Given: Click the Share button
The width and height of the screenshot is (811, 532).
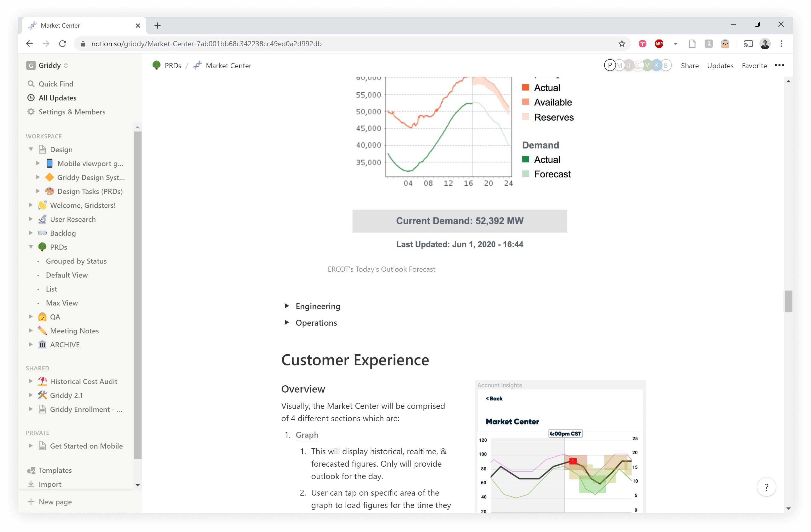Looking at the screenshot, I should [690, 65].
